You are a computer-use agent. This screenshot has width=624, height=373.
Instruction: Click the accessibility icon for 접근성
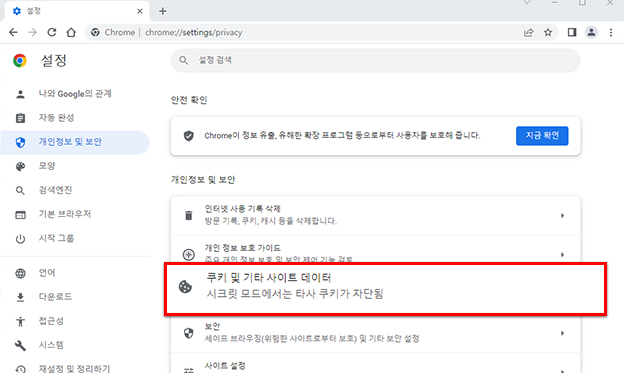click(x=20, y=321)
